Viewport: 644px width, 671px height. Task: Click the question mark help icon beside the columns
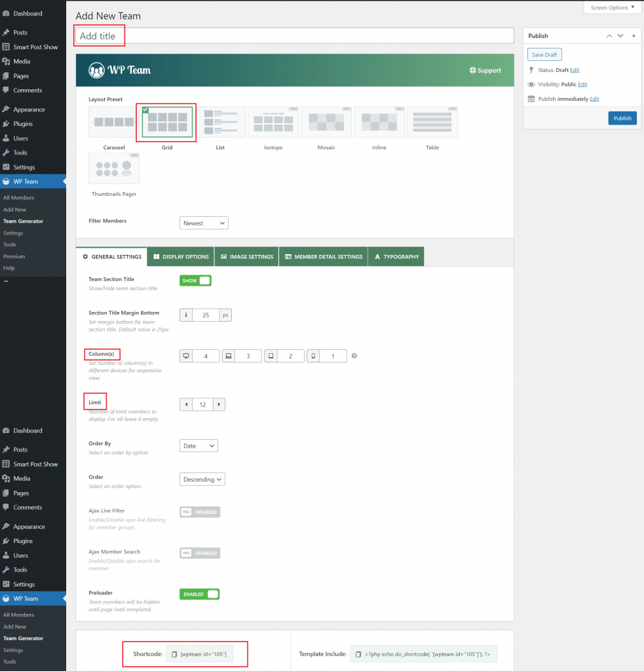354,356
